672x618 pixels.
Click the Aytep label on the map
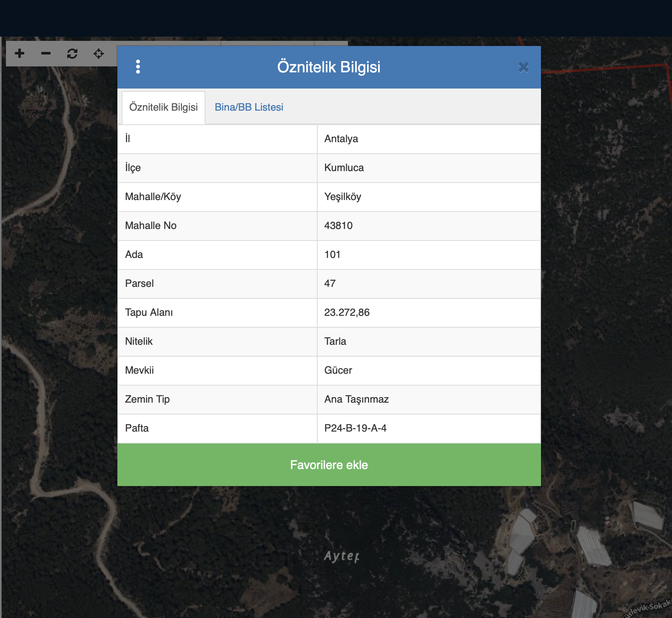pyautogui.click(x=342, y=556)
